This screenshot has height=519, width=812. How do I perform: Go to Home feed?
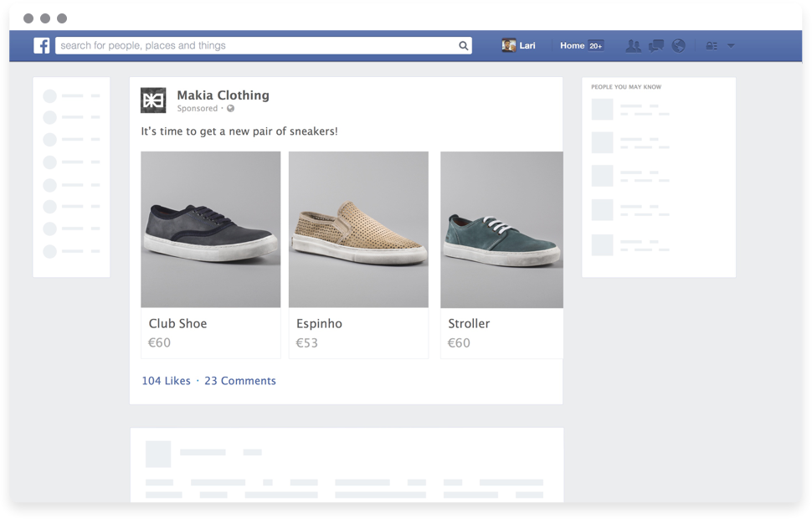point(572,45)
